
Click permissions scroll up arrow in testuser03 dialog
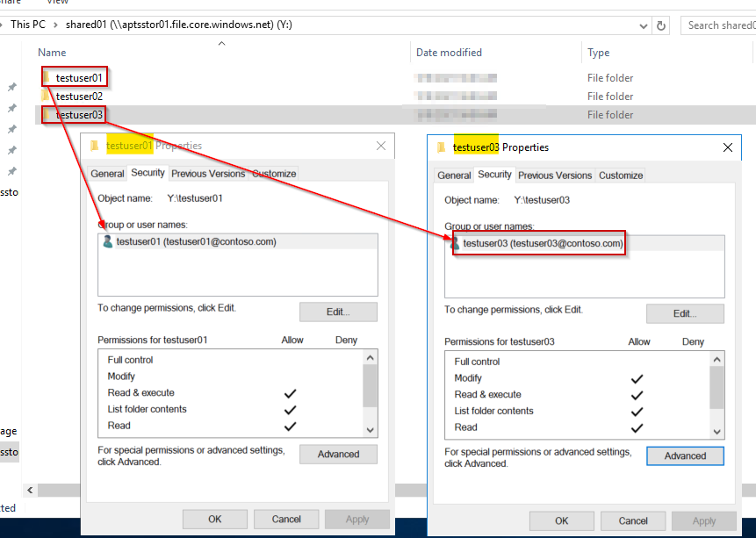click(x=716, y=360)
